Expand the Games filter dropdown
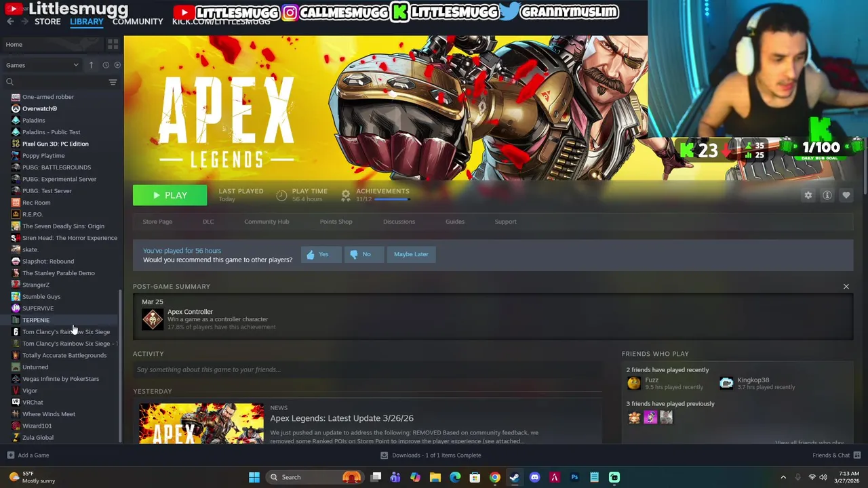Viewport: 868px width, 488px height. click(42, 65)
